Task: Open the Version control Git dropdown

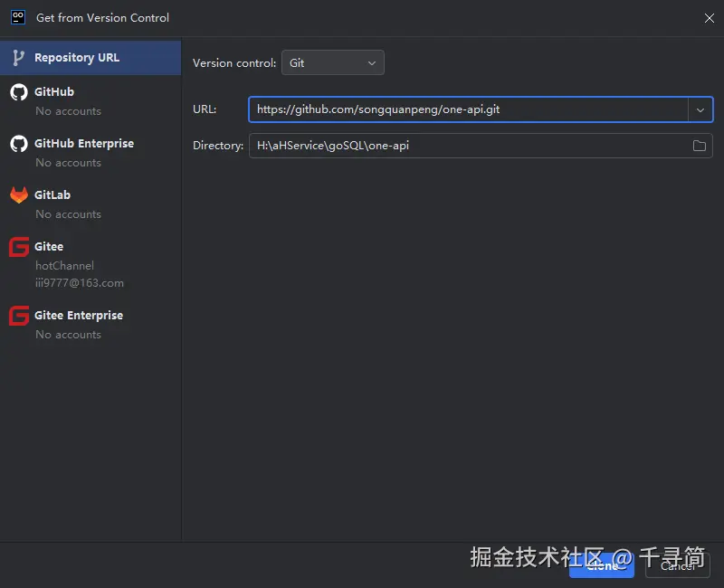Action: pos(332,62)
